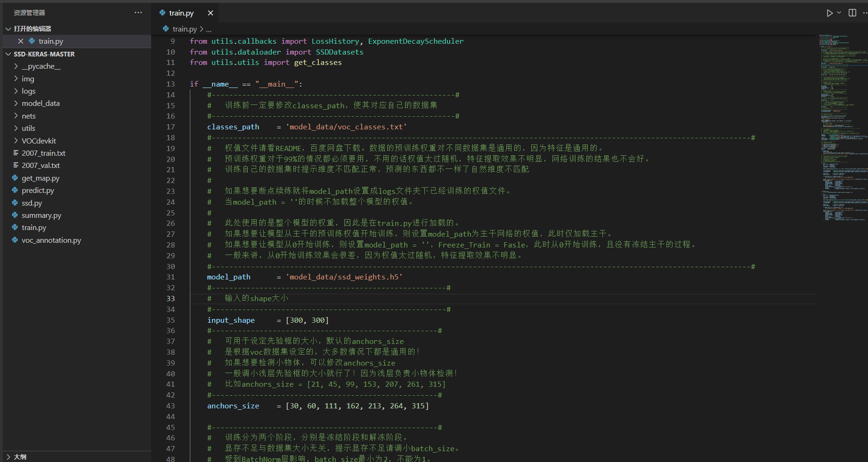This screenshot has width=868, height=462.
Task: Run the Python file with play button
Action: pyautogui.click(x=829, y=13)
